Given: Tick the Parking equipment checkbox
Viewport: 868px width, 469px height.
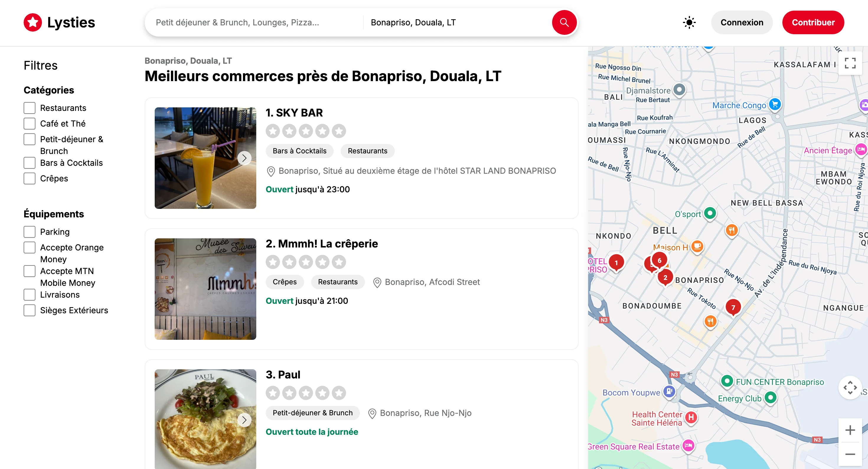Looking at the screenshot, I should coord(30,232).
